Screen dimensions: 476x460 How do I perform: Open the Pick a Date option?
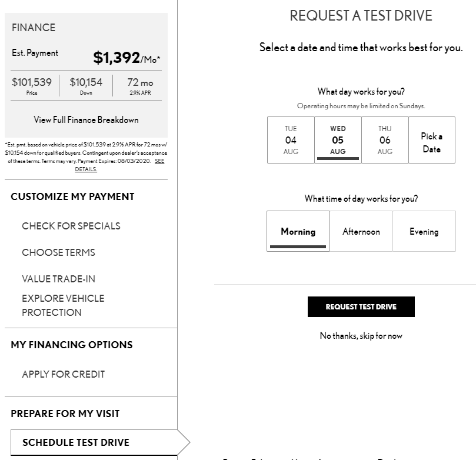[x=431, y=142]
